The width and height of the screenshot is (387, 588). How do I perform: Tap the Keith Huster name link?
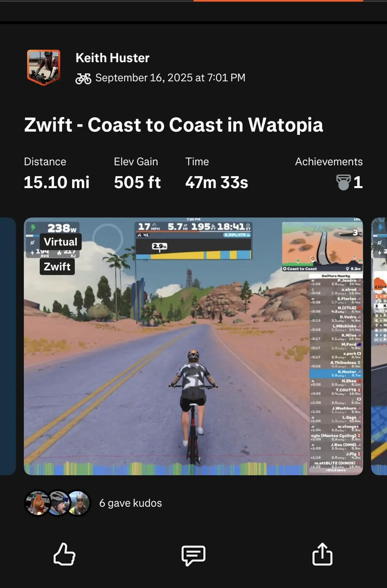click(113, 58)
